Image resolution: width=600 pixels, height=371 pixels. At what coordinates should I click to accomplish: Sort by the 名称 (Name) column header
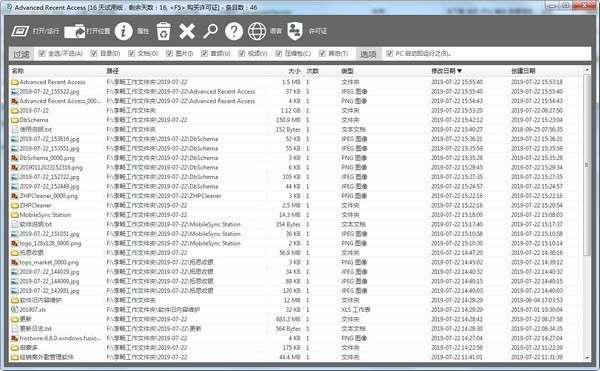(x=18, y=71)
